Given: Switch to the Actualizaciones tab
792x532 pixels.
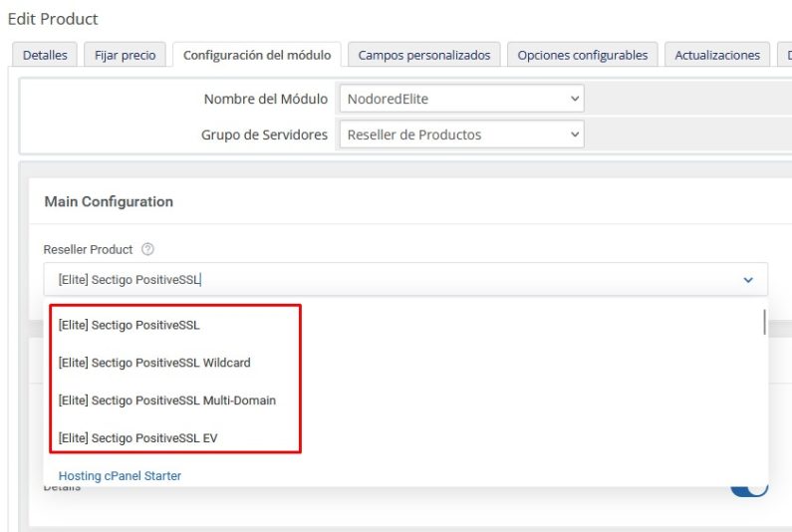Looking at the screenshot, I should pyautogui.click(x=716, y=56).
